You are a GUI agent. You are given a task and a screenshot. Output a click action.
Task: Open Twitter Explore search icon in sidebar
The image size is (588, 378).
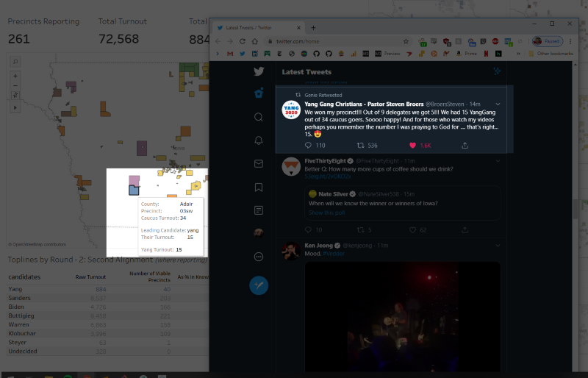click(259, 117)
